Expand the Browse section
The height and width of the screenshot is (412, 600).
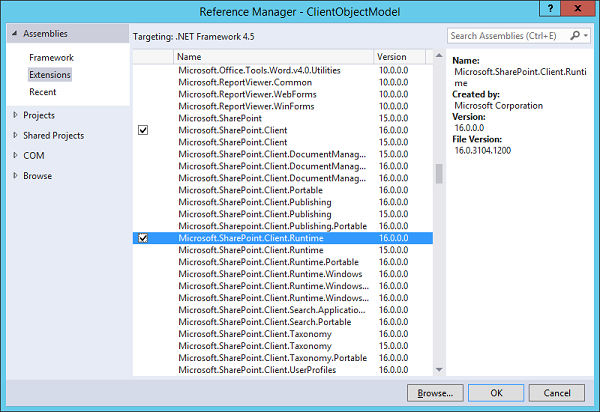(15, 176)
